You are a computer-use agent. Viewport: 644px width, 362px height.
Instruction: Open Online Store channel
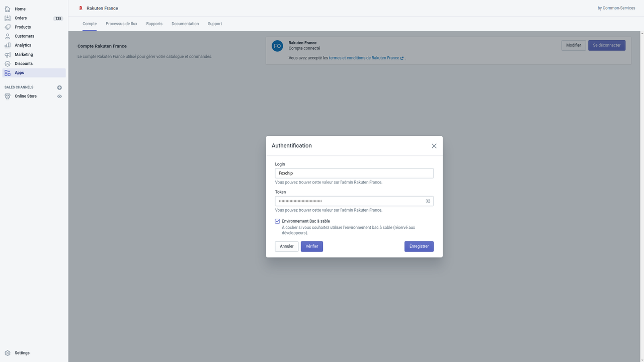tap(26, 96)
